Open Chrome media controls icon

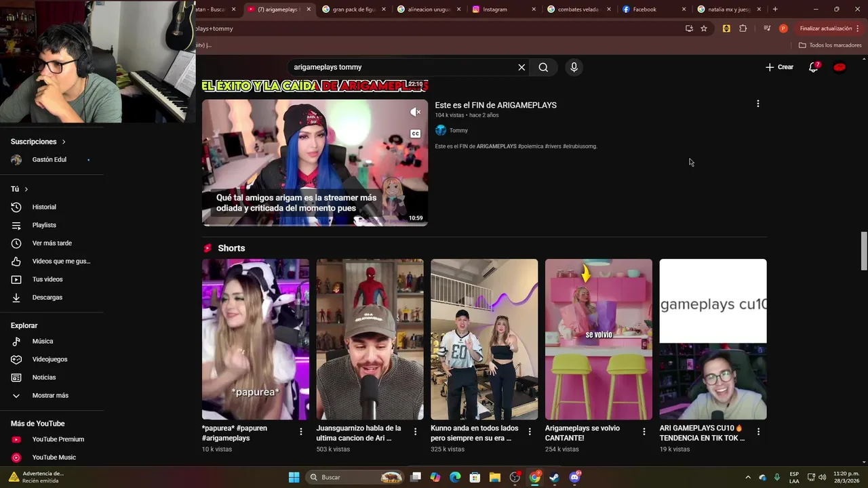(x=767, y=28)
